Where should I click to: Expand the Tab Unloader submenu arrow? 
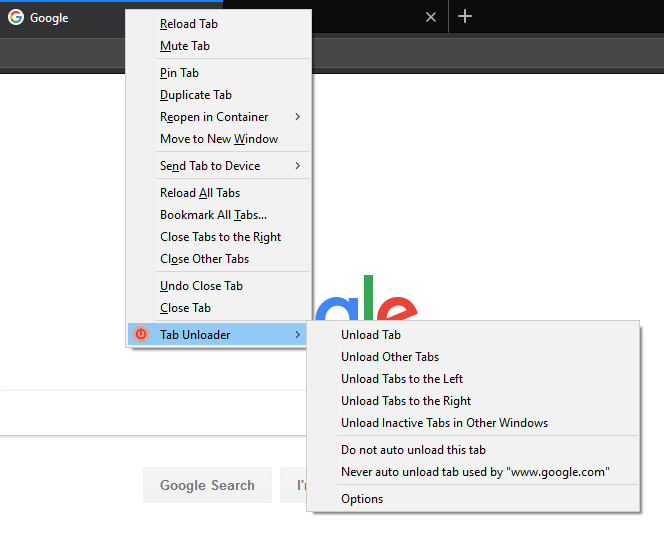(298, 334)
